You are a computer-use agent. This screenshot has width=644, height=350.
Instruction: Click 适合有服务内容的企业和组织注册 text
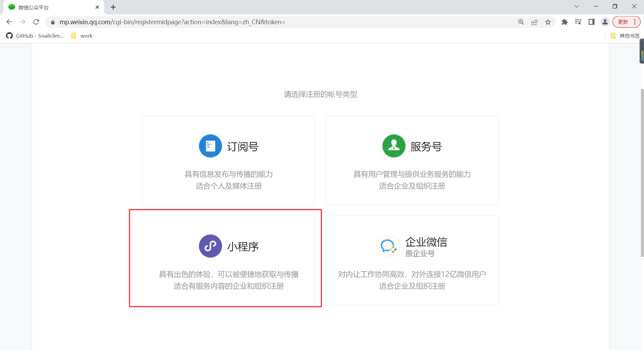(229, 286)
